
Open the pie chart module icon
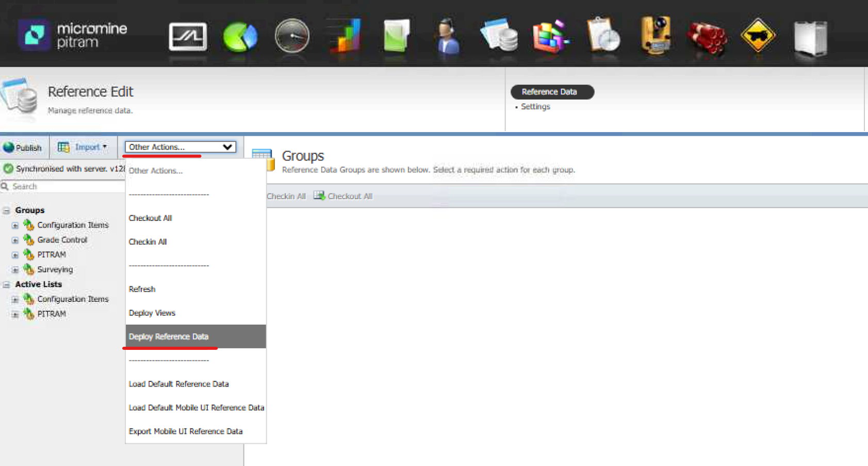pos(240,37)
